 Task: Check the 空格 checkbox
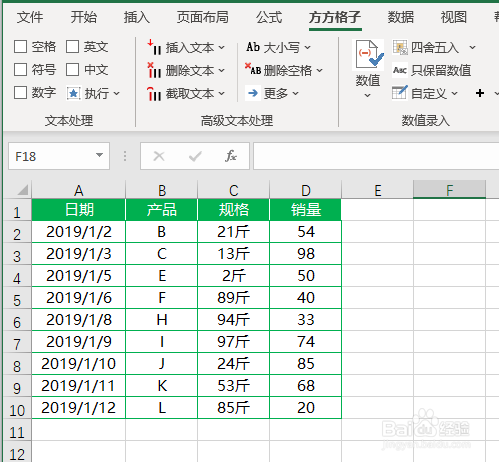coord(20,47)
